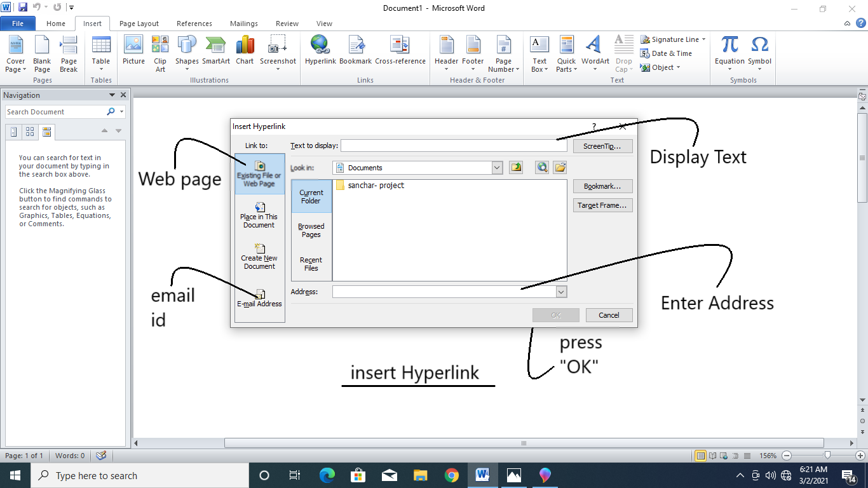Open the Address dropdown arrow
The height and width of the screenshot is (488, 868).
(561, 292)
